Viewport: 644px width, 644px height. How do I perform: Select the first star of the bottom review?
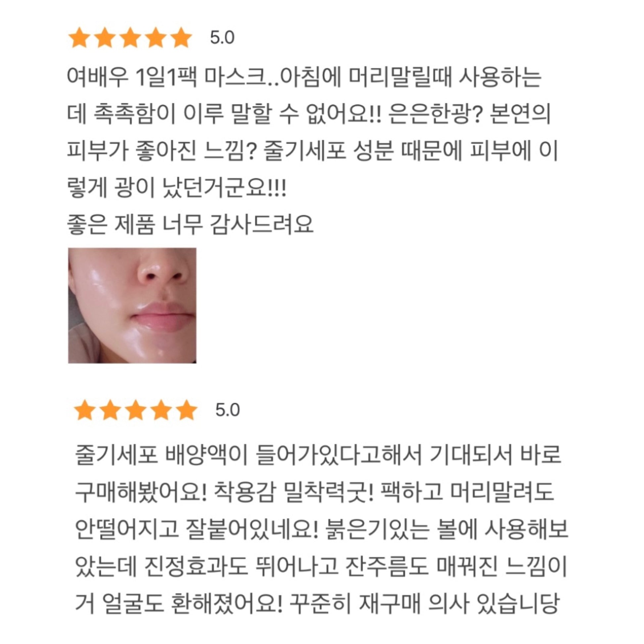click(85, 410)
